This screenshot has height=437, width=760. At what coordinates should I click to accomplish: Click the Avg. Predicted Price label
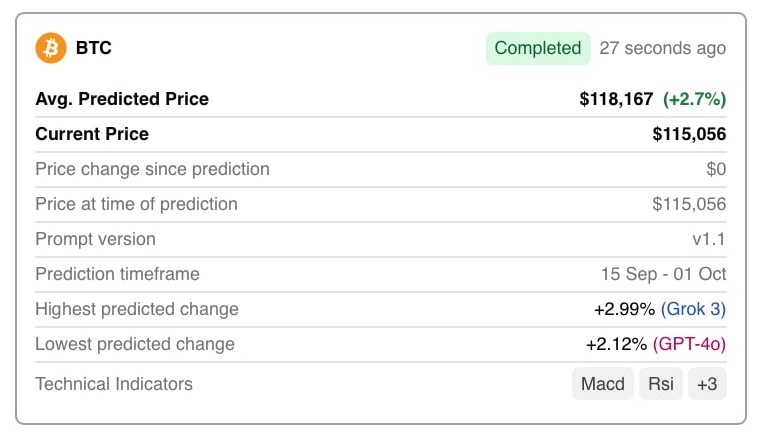coord(122,99)
